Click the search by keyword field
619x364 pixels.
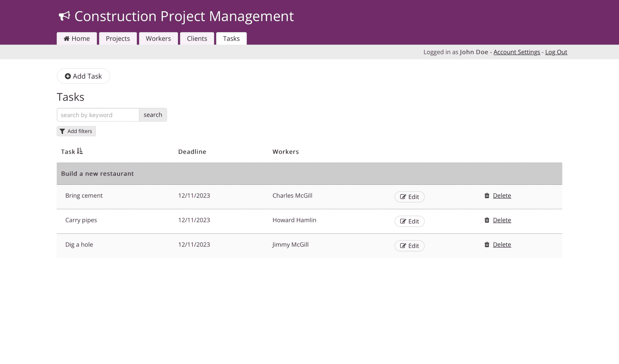pos(97,115)
